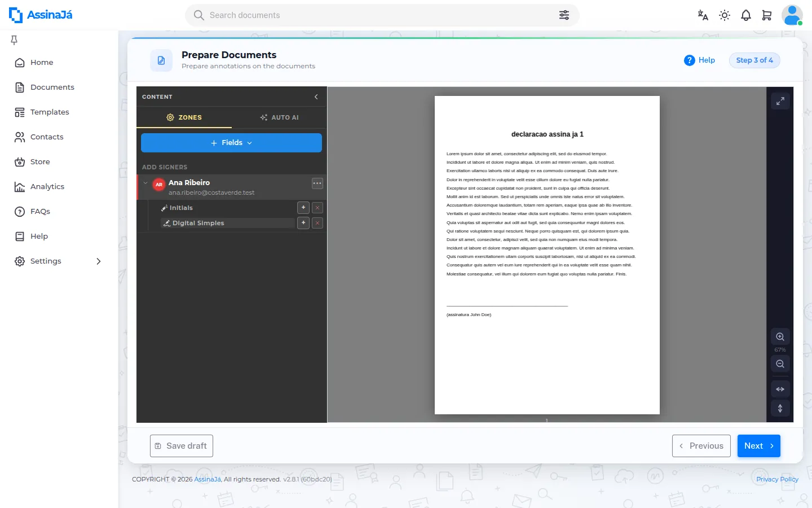
Task: Click the AssinaJá footer link
Action: (208, 479)
